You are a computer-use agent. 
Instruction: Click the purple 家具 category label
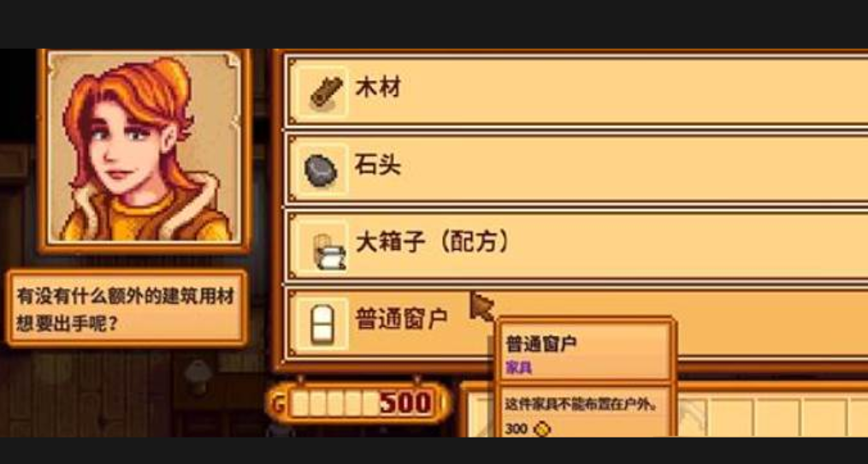pos(519,367)
